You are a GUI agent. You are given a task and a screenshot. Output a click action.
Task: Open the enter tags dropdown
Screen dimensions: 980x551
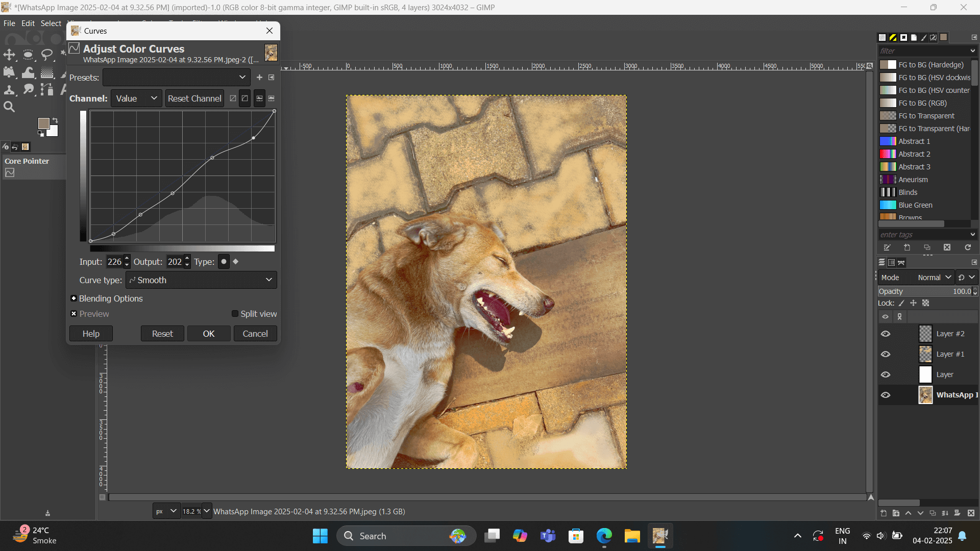[973, 235]
